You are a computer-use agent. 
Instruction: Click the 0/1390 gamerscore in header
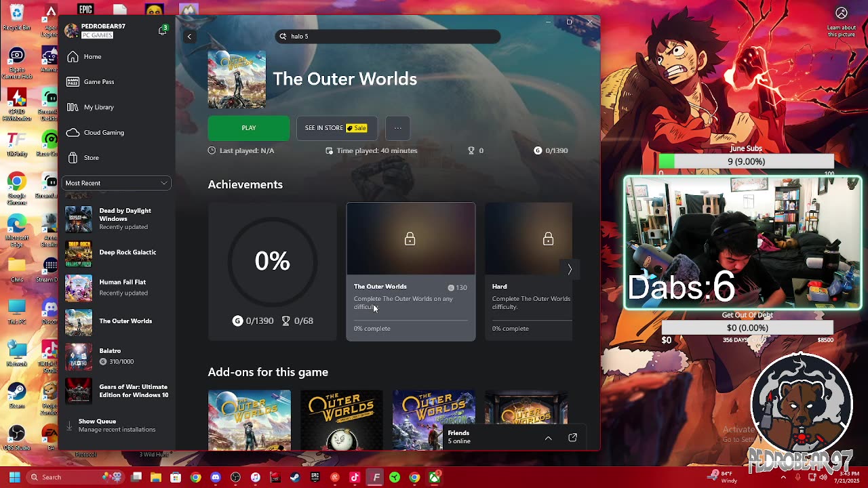551,150
